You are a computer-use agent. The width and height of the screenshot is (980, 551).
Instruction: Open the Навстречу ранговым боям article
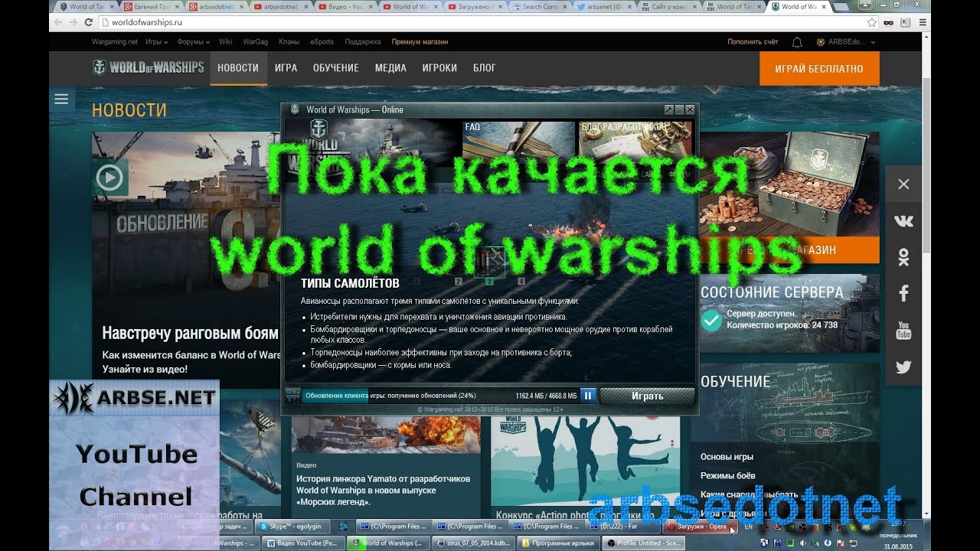190,333
